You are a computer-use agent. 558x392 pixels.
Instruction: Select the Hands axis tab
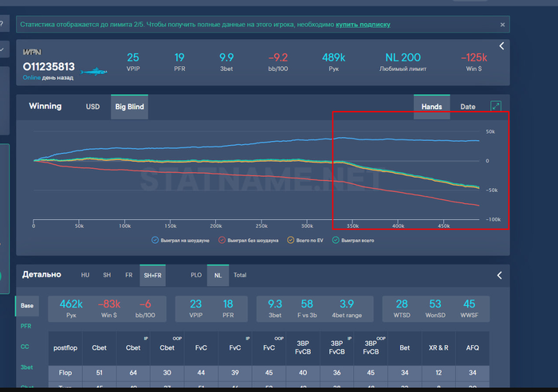coord(432,107)
